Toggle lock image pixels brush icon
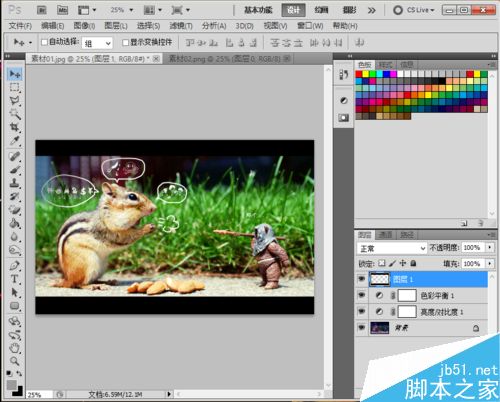The height and width of the screenshot is (402, 500). (392, 263)
